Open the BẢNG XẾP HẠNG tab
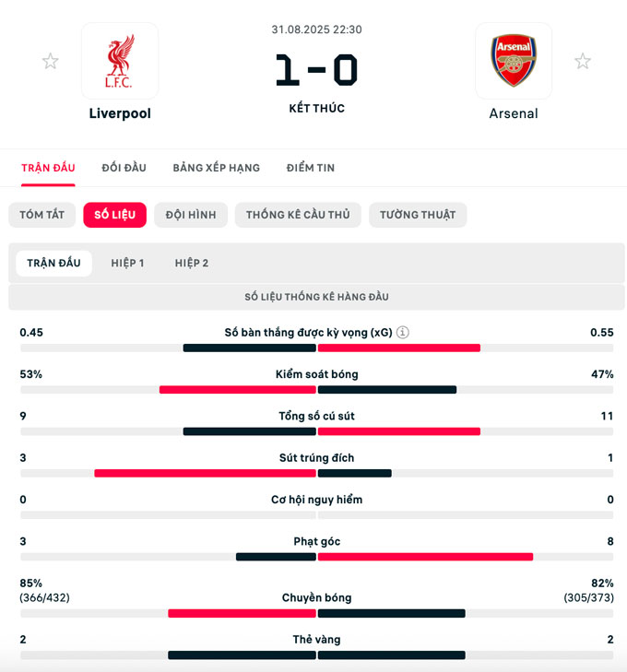The height and width of the screenshot is (672, 627). click(217, 168)
